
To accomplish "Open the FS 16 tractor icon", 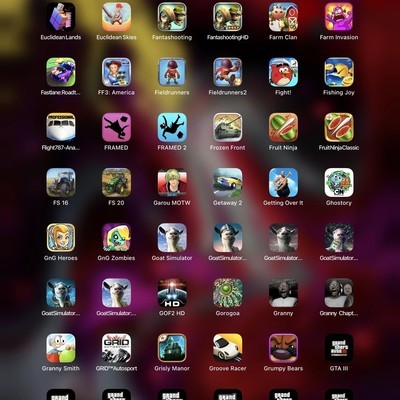I will [x=61, y=182].
